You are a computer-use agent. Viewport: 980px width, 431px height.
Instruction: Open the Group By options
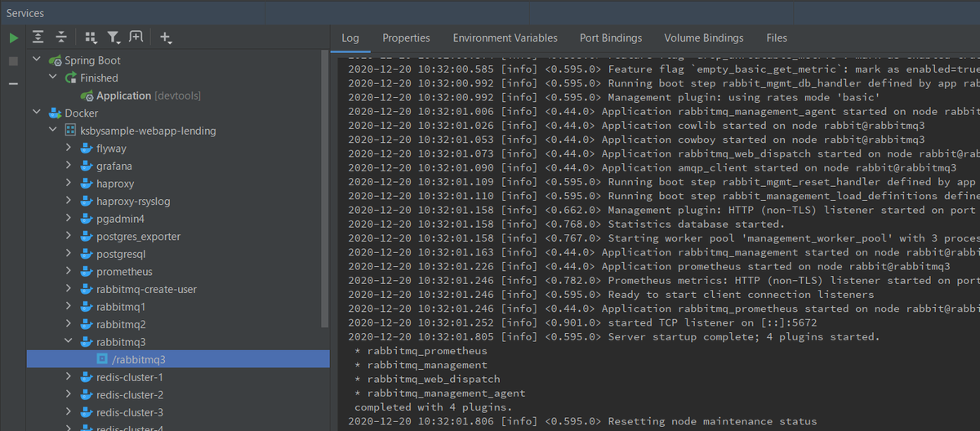tap(91, 38)
